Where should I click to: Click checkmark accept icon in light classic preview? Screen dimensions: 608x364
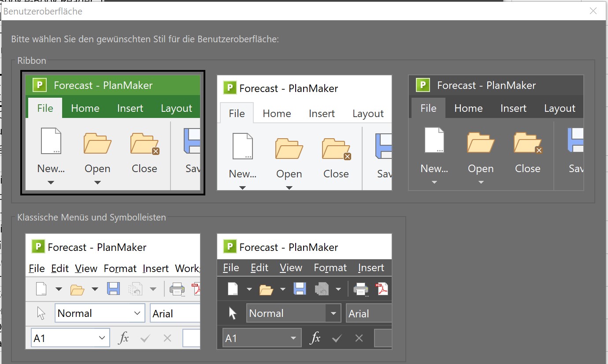pos(145,338)
